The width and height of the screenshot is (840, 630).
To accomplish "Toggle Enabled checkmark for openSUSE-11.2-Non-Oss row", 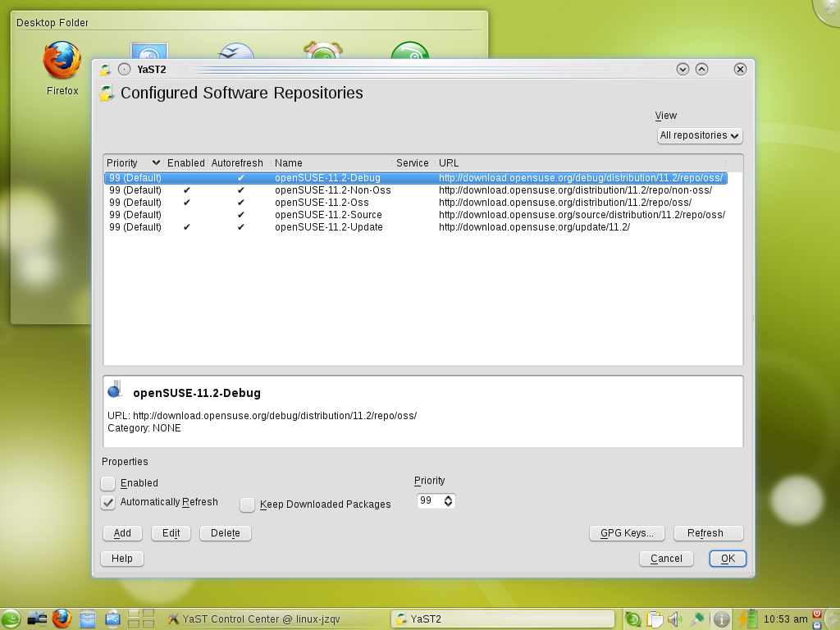I will (x=186, y=190).
